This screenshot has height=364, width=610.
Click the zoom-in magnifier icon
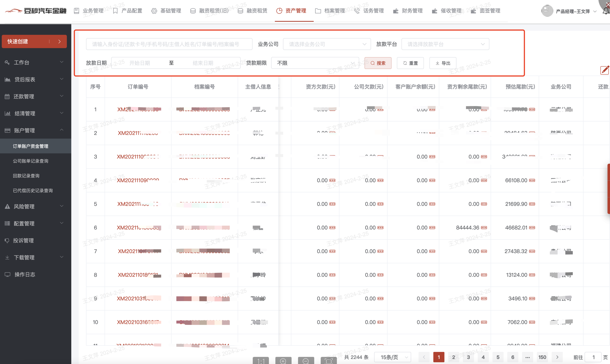click(x=283, y=361)
